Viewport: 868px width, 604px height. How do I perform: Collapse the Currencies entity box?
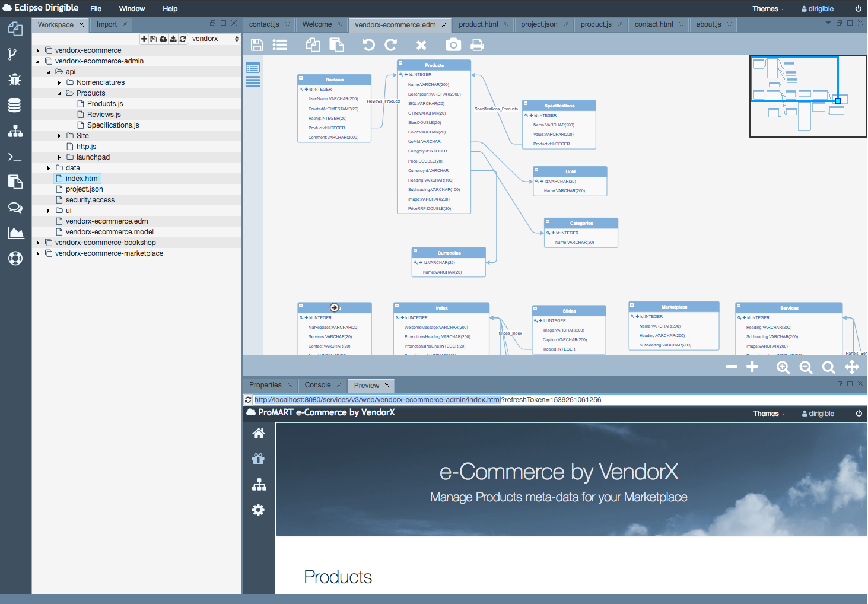click(415, 250)
